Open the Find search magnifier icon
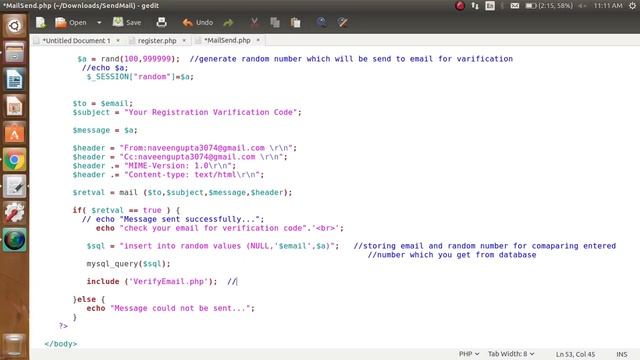Screen dimensions: 640x360 322,22
